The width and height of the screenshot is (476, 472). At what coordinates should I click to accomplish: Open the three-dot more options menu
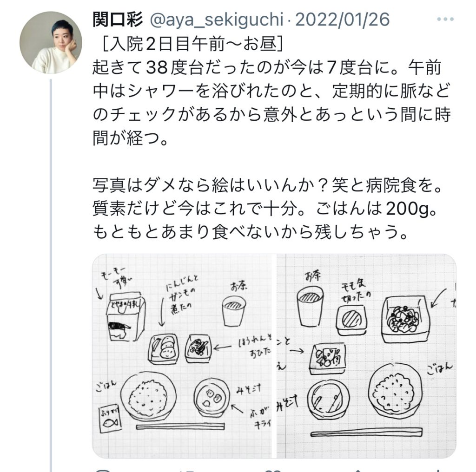point(445,19)
